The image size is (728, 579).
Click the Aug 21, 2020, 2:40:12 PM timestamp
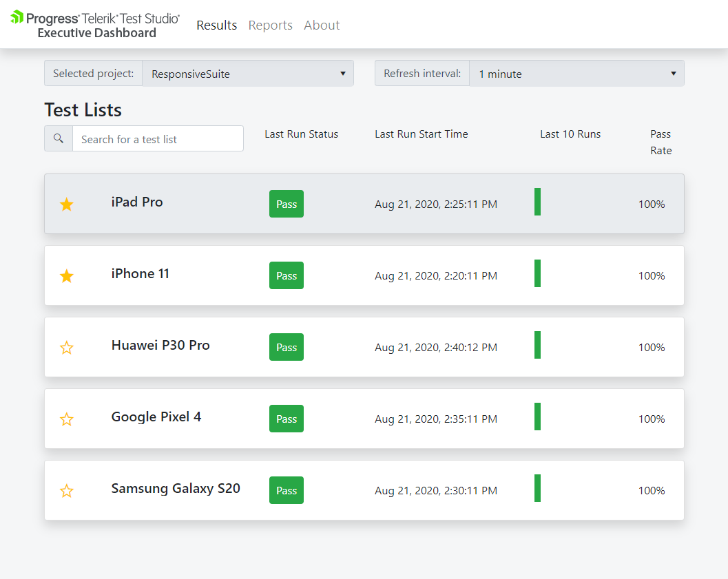pos(436,348)
